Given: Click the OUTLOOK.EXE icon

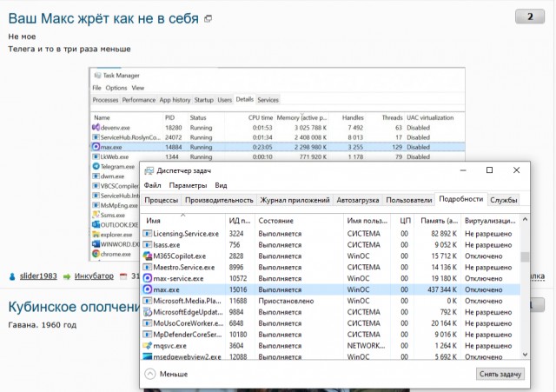Looking at the screenshot, I should tap(96, 224).
